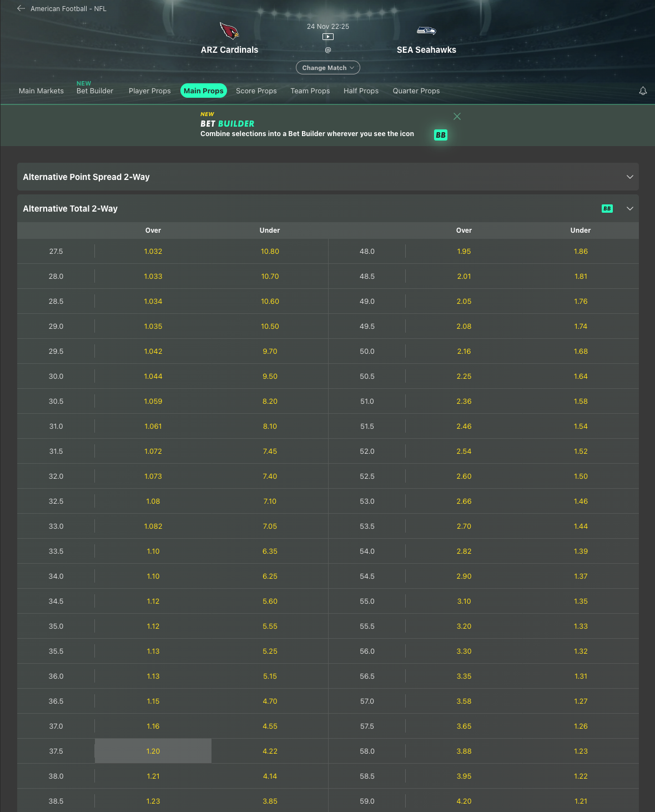Select Over 49.0 at odds 2.05
Viewport: 655px width, 812px height.
point(464,301)
